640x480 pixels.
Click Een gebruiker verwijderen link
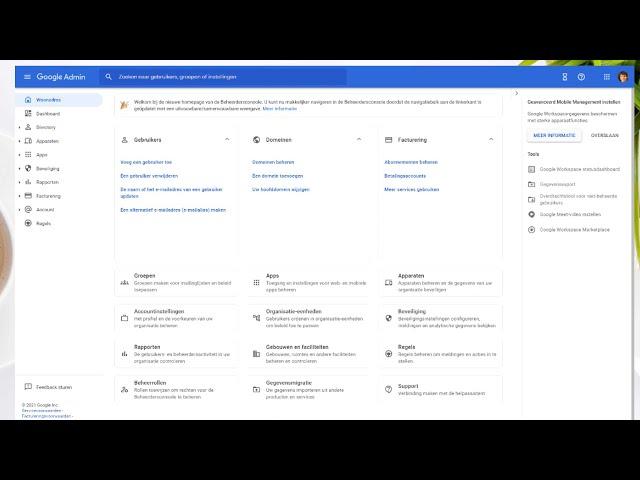pyautogui.click(x=149, y=176)
